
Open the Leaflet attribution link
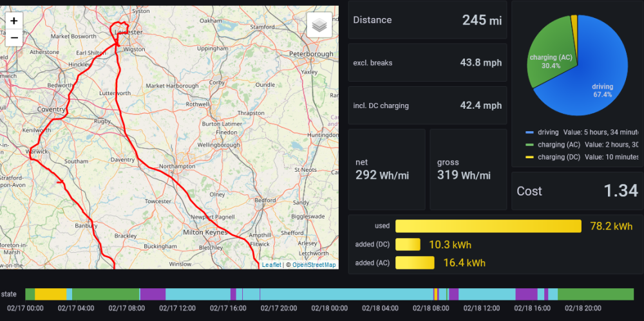pyautogui.click(x=272, y=265)
